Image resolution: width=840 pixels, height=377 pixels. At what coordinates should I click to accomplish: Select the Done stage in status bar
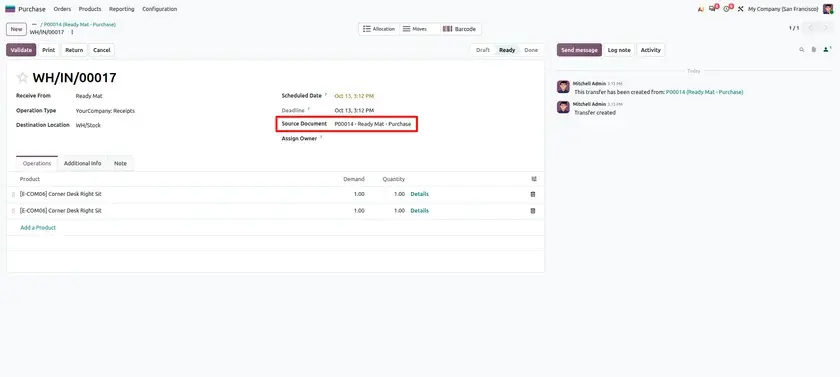coord(531,50)
